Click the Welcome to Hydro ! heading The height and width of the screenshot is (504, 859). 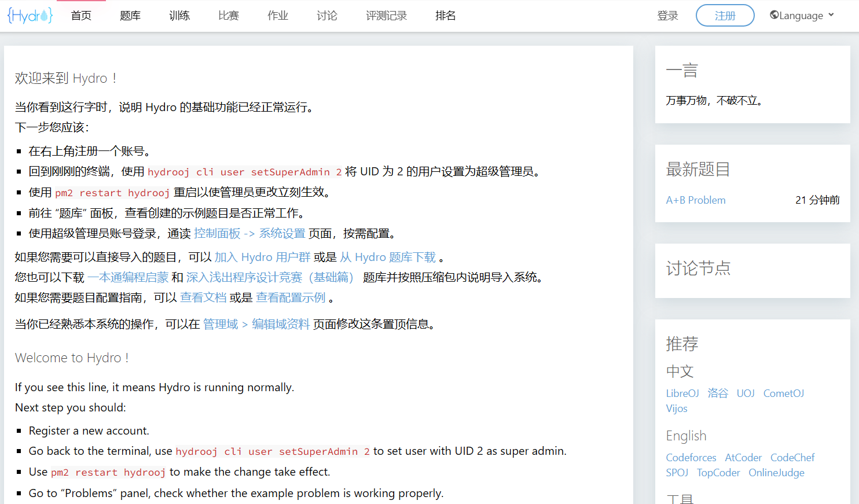(x=72, y=358)
